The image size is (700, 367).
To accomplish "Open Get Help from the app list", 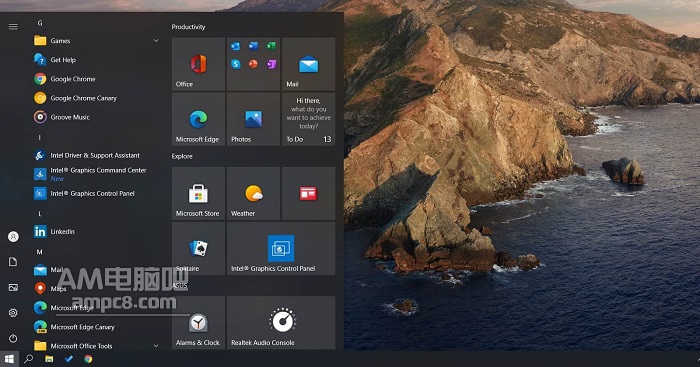I will (96, 60).
